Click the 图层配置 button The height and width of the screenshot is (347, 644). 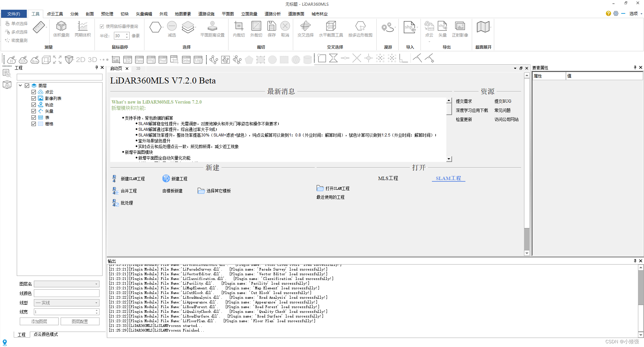click(x=80, y=322)
